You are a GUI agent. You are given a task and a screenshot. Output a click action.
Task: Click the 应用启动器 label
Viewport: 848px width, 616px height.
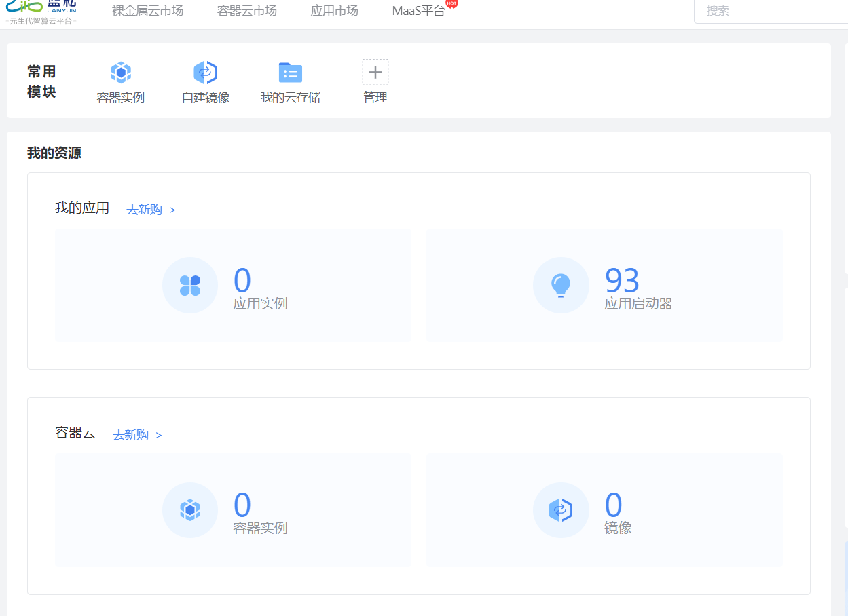point(638,303)
